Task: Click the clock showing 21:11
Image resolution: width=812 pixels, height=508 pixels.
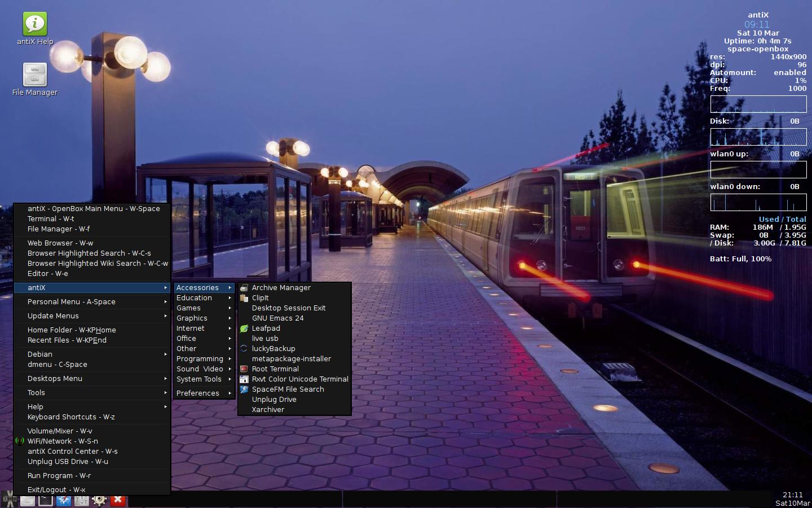Action: coord(793,495)
